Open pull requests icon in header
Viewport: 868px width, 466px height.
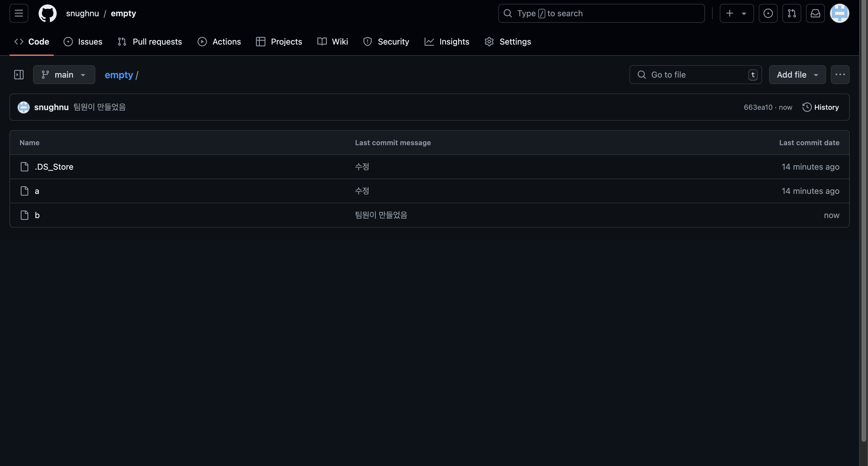(x=792, y=14)
